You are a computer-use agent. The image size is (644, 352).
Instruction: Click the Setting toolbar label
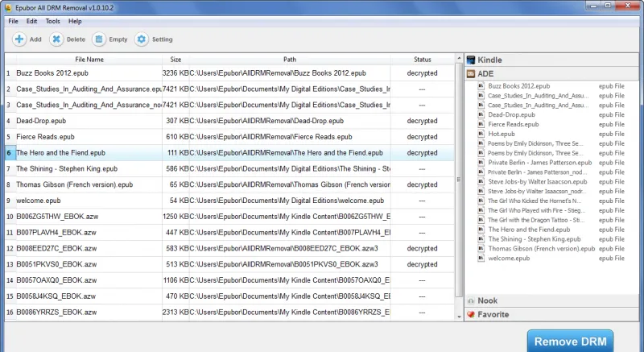point(163,39)
